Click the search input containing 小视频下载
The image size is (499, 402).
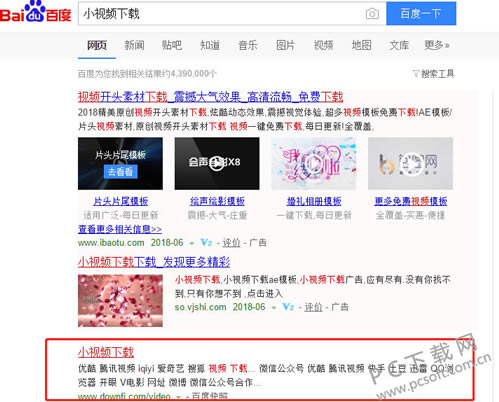[x=222, y=14]
